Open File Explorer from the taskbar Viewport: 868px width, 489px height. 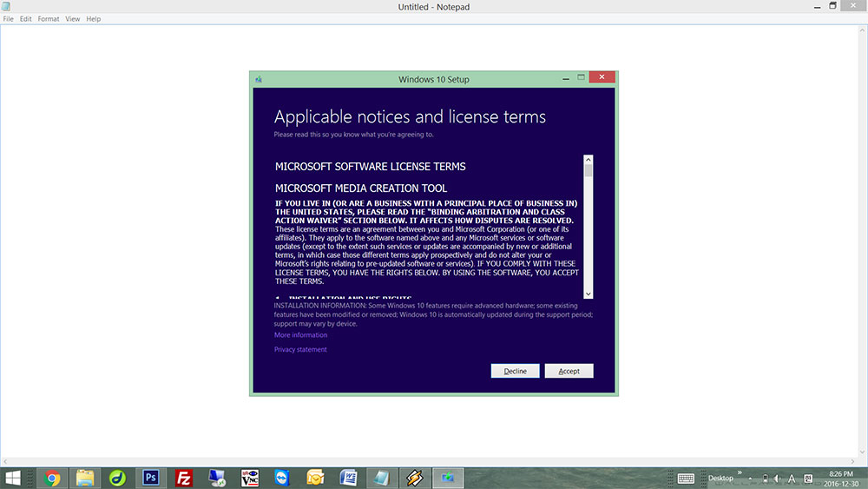click(85, 478)
